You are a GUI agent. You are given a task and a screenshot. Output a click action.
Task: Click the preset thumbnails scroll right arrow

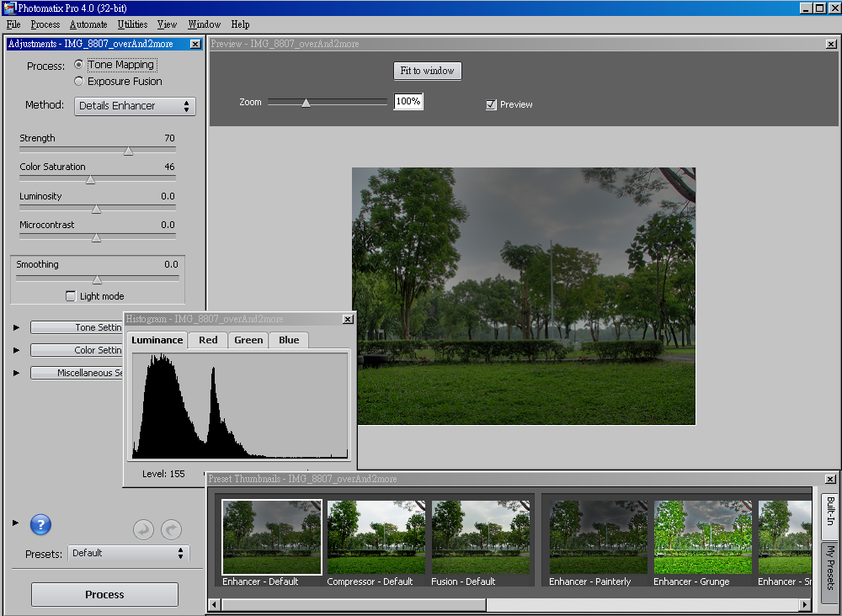click(x=804, y=604)
